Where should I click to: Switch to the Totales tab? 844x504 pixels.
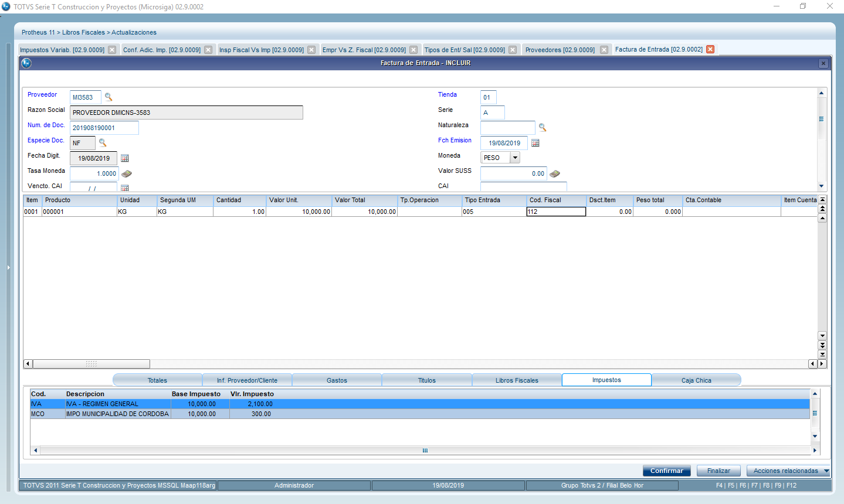(x=157, y=380)
